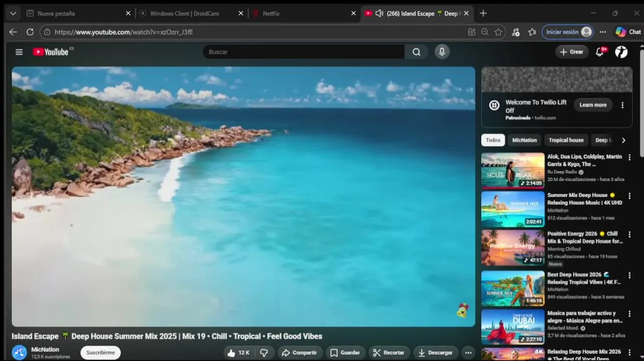The height and width of the screenshot is (361, 644).
Task: Open the Summer Mix 2:02:41 thumbnail
Action: tap(513, 209)
